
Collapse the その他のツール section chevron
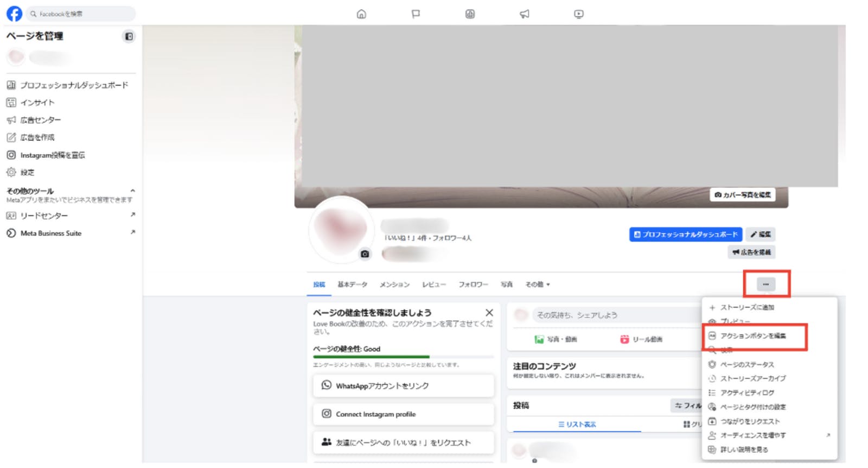click(133, 191)
